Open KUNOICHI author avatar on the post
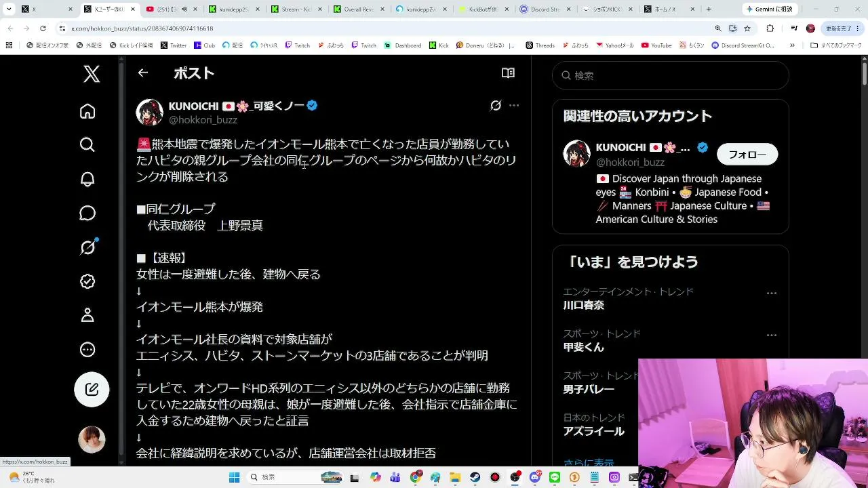 pos(150,113)
